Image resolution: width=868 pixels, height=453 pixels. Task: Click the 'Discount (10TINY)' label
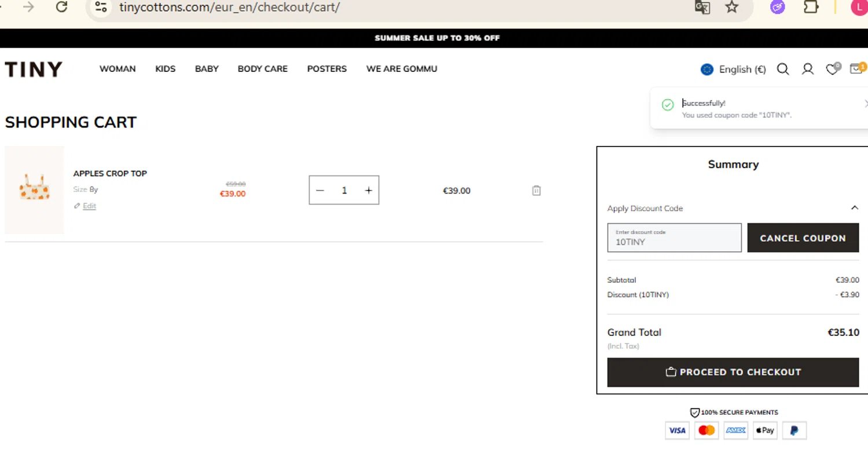coord(638,295)
